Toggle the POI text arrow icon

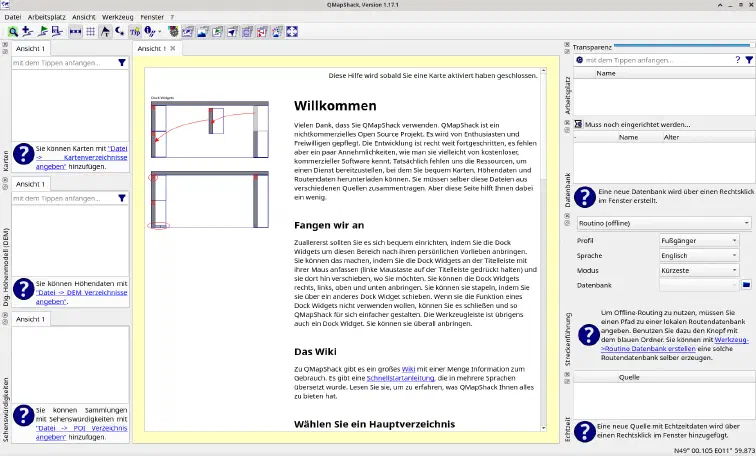105,32
